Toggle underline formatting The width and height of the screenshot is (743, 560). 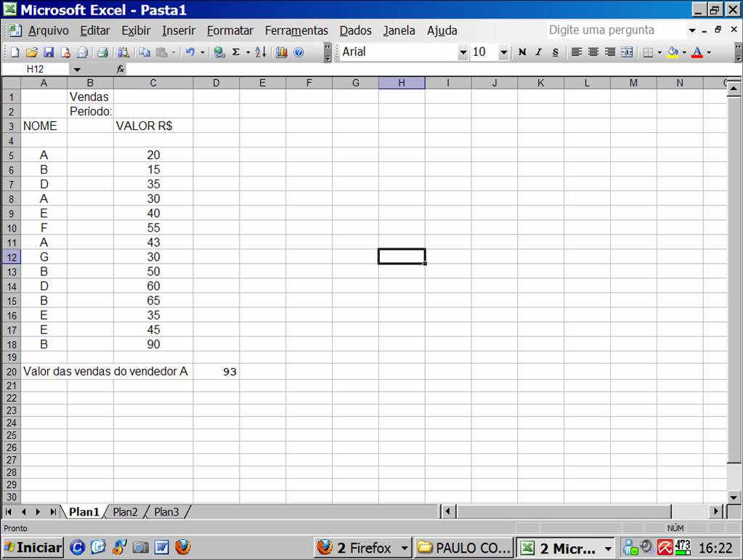click(555, 52)
